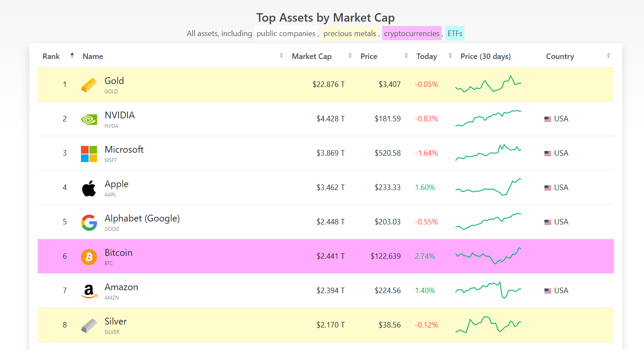Open the precious metals category link
This screenshot has width=644, height=350.
coord(350,34)
